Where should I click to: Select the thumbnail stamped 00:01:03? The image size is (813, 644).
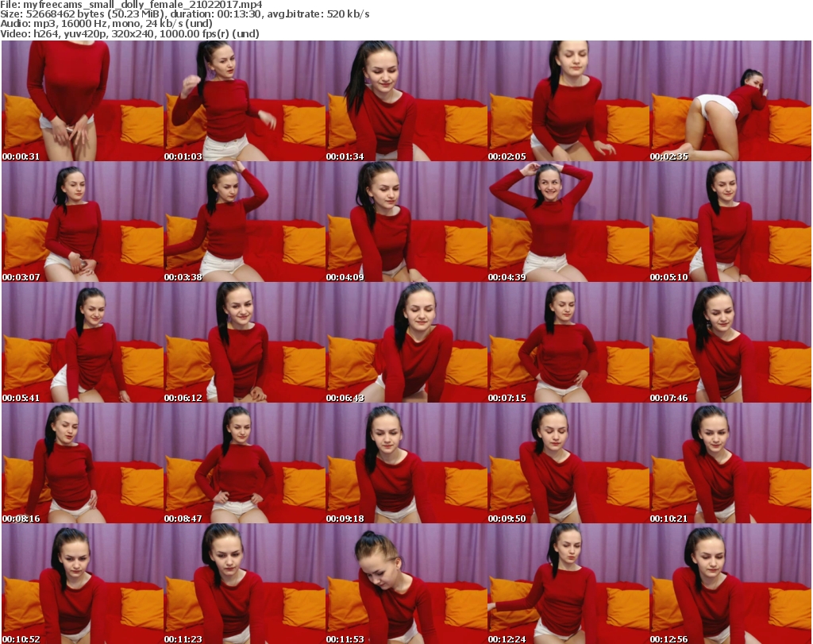point(245,101)
